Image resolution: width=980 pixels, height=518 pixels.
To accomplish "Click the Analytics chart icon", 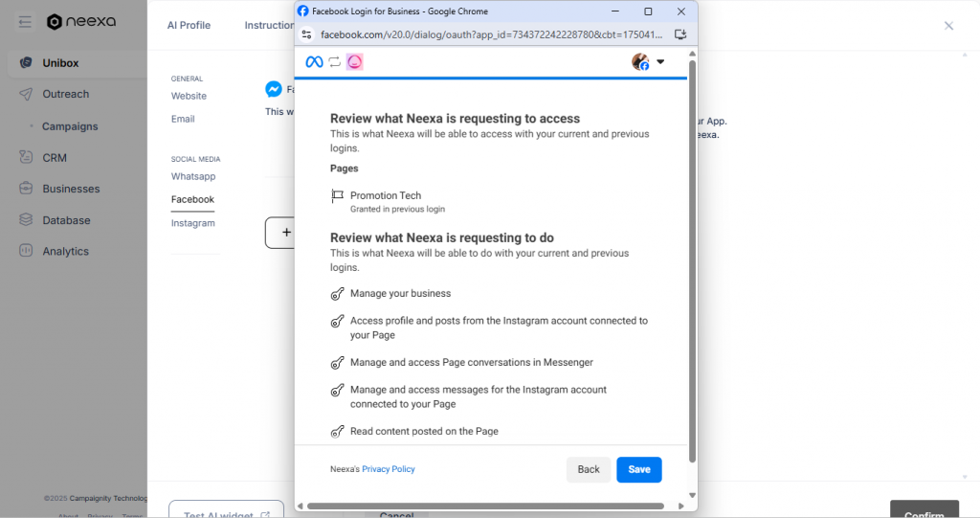I will 26,250.
